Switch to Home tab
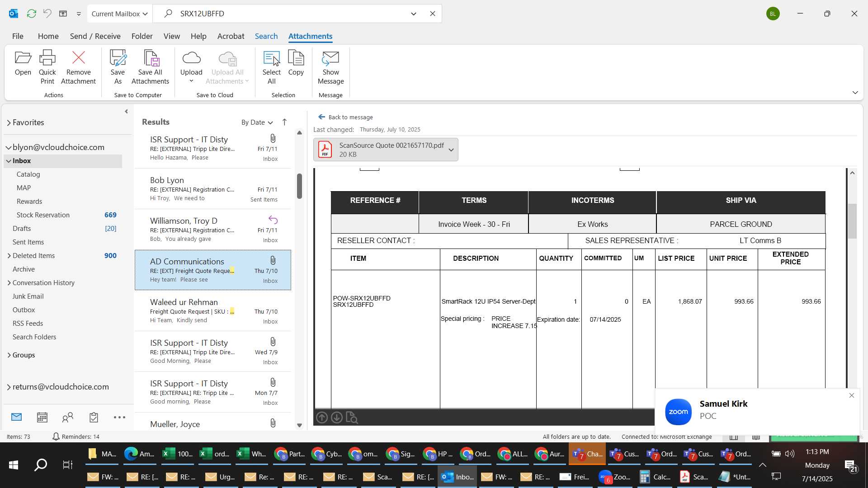 [x=48, y=36]
